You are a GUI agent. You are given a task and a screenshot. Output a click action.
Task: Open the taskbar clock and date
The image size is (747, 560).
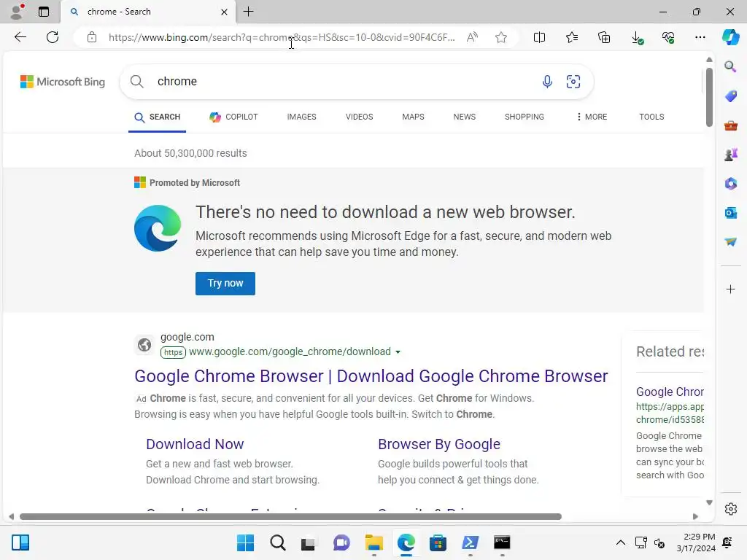click(696, 542)
